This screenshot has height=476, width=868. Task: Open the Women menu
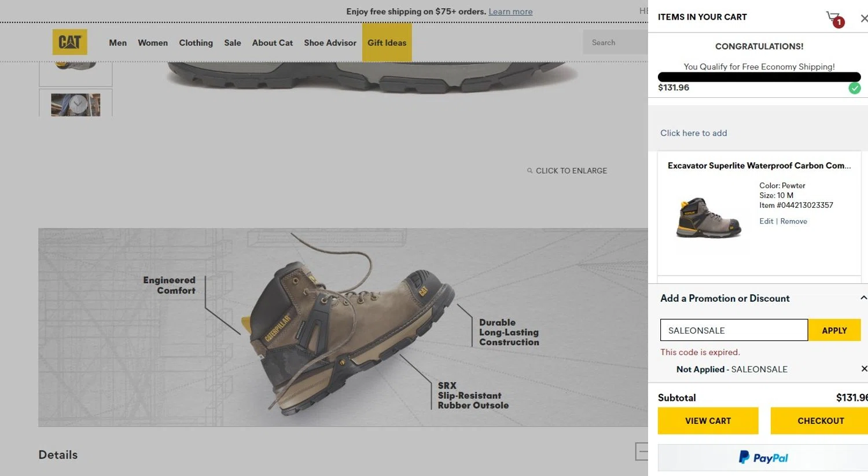pos(153,43)
